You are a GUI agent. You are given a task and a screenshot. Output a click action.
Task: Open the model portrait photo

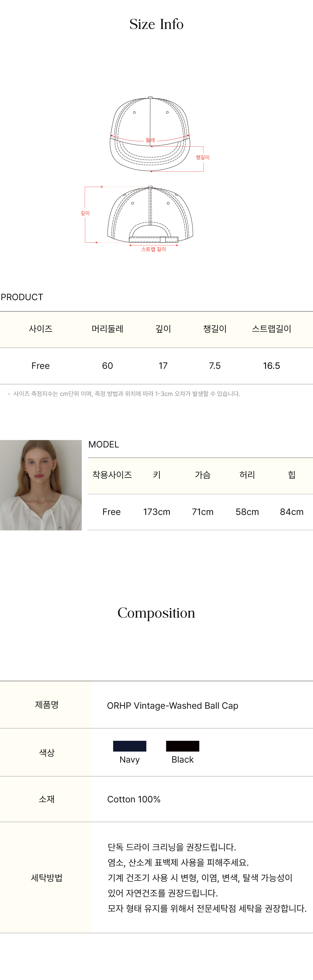click(41, 485)
